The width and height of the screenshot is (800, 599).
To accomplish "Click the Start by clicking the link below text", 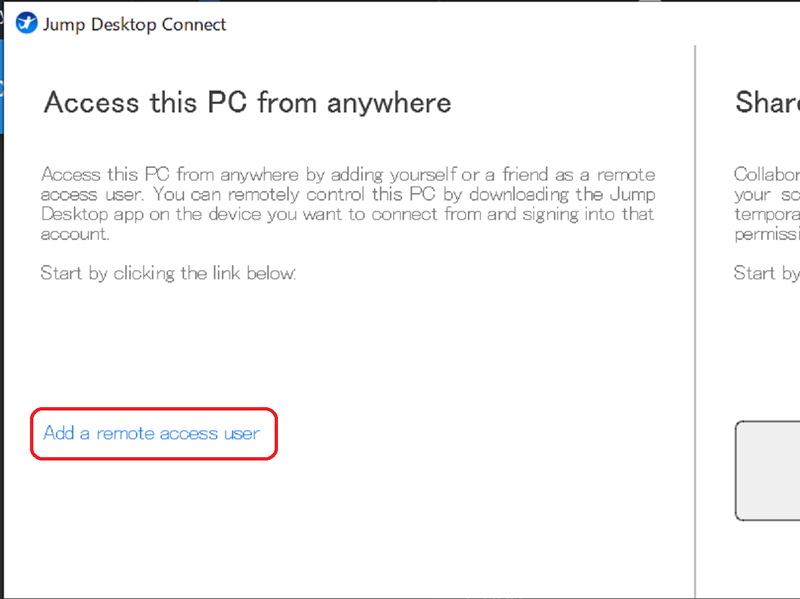I will (x=168, y=273).
